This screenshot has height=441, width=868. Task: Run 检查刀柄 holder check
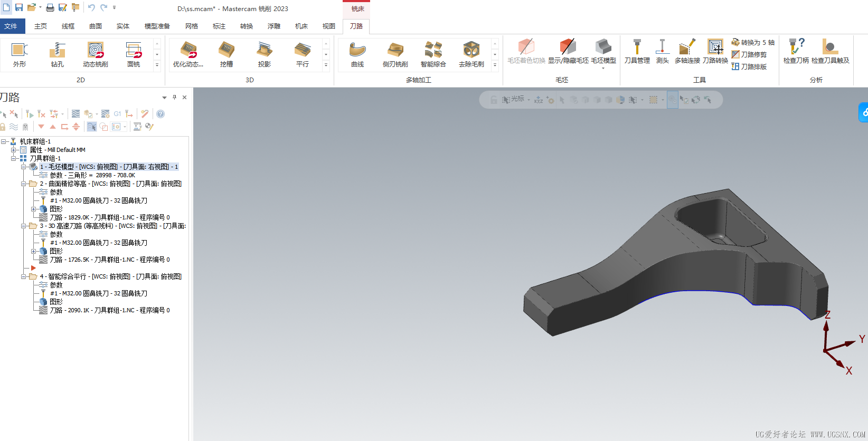(x=796, y=52)
